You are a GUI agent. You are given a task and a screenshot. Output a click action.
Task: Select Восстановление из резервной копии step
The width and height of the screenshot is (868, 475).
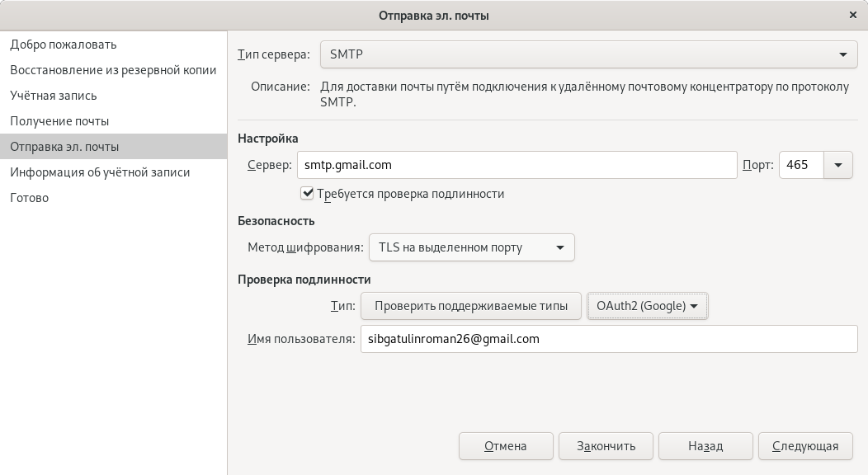(x=114, y=70)
